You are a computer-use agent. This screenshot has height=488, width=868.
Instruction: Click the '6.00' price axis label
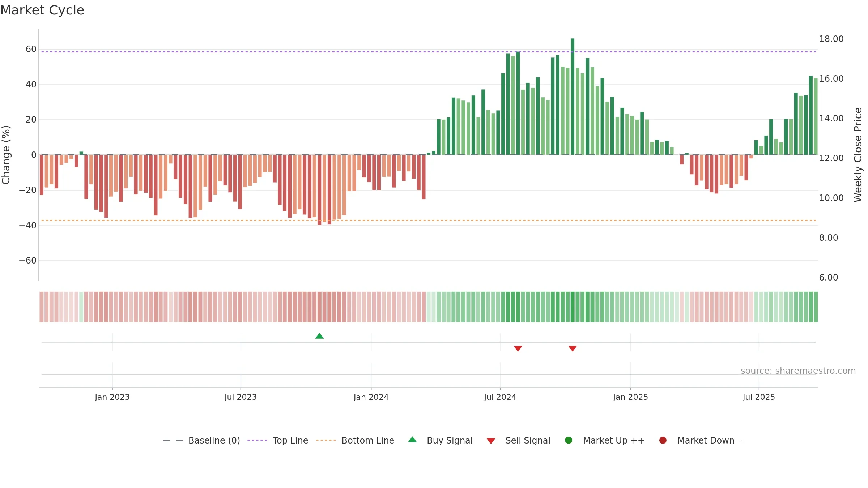click(829, 278)
